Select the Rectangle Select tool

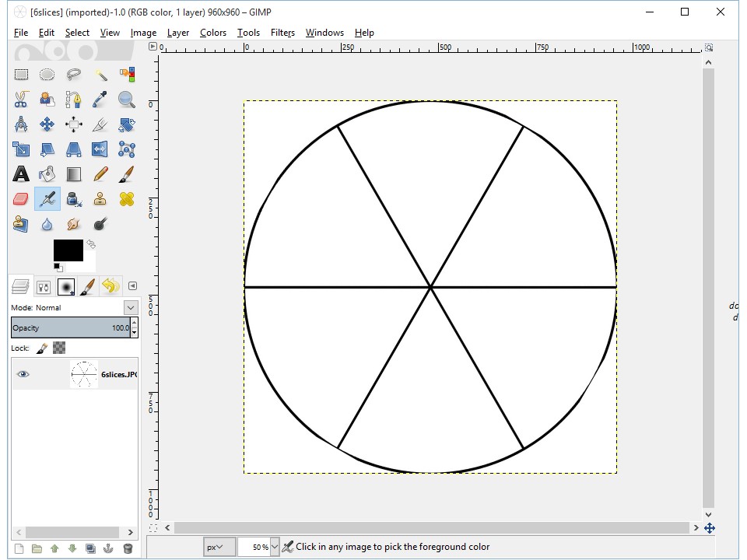(x=21, y=75)
